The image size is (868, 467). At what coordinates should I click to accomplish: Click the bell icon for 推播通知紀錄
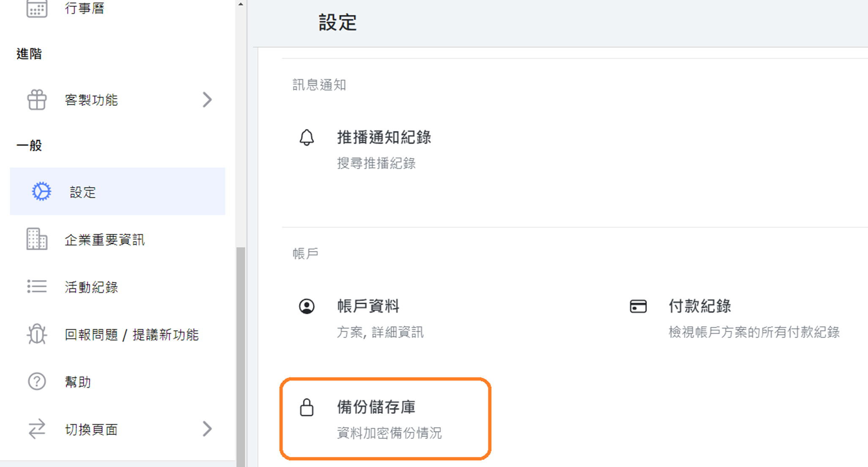[x=307, y=137]
